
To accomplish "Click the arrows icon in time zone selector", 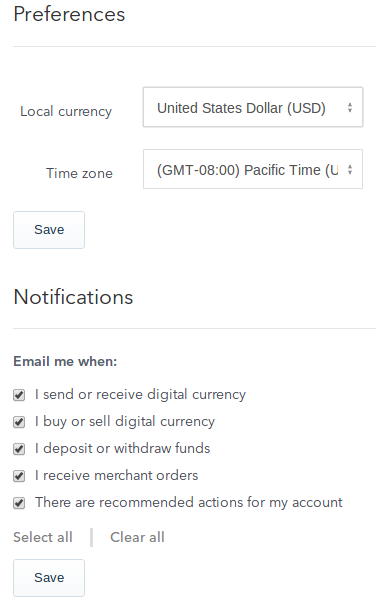I will tap(350, 170).
